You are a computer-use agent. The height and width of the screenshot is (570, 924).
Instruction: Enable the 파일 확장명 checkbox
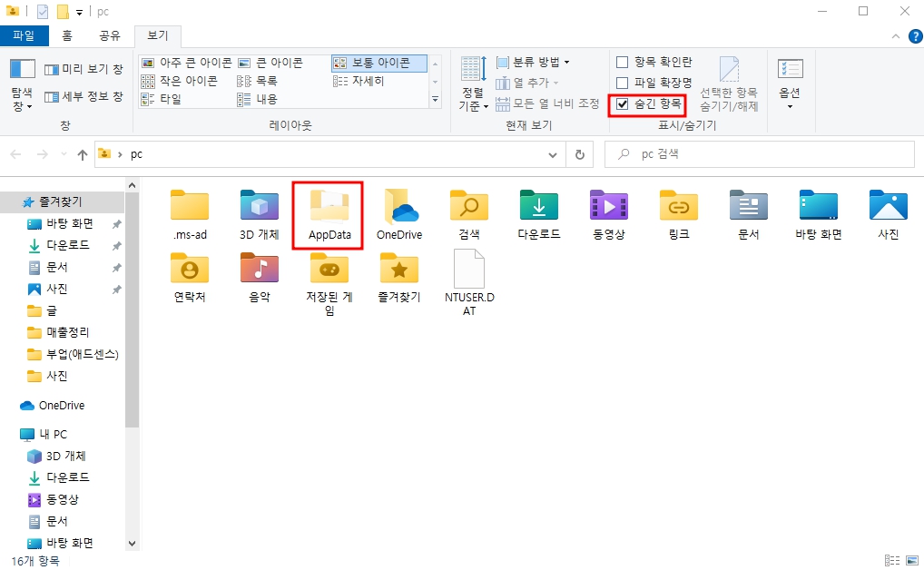[x=622, y=83]
